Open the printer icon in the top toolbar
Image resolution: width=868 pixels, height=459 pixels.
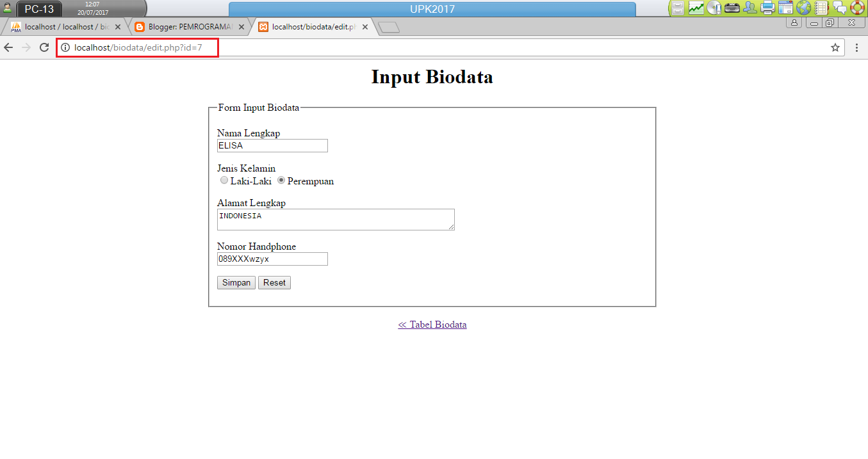pyautogui.click(x=767, y=8)
